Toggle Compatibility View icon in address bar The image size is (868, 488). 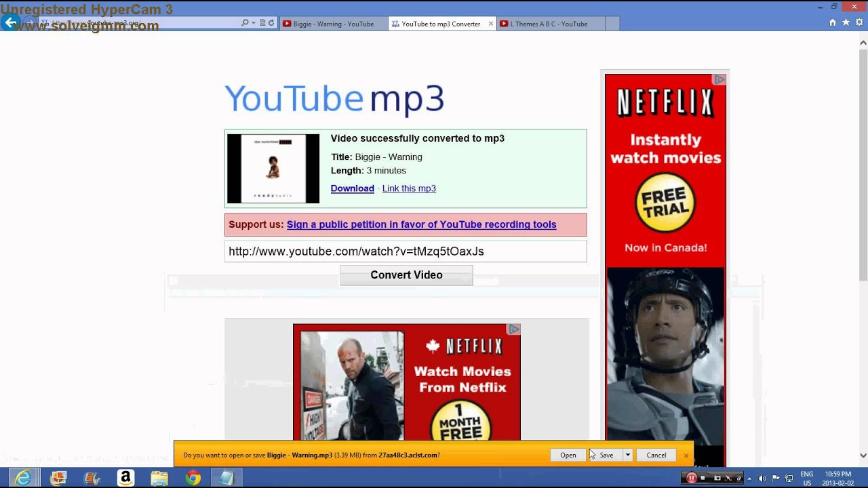click(262, 22)
